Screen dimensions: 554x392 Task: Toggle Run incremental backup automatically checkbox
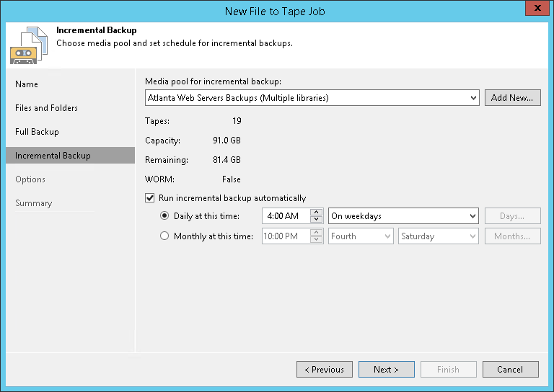coord(150,198)
